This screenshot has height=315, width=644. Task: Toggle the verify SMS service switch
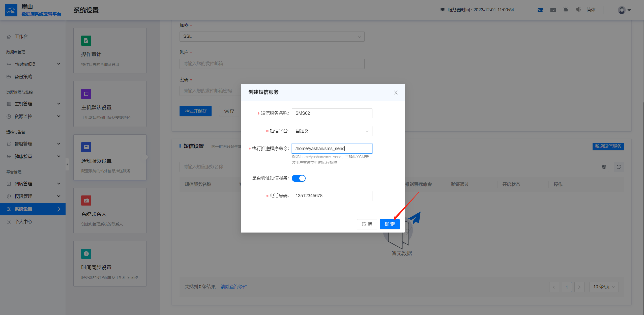[x=299, y=178]
